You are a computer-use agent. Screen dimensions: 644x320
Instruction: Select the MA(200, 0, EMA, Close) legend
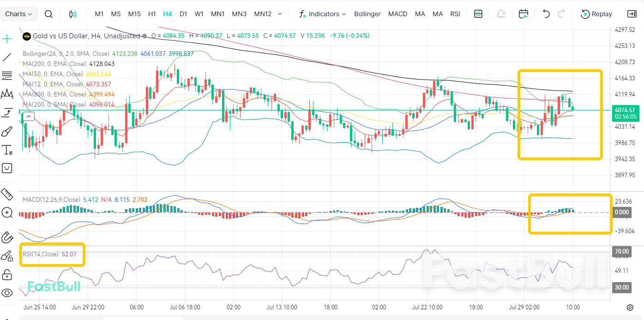(54, 64)
